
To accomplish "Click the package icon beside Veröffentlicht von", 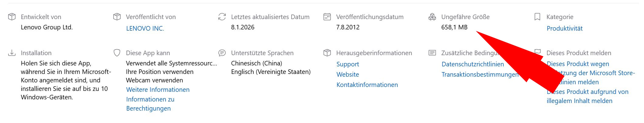I will tap(117, 17).
